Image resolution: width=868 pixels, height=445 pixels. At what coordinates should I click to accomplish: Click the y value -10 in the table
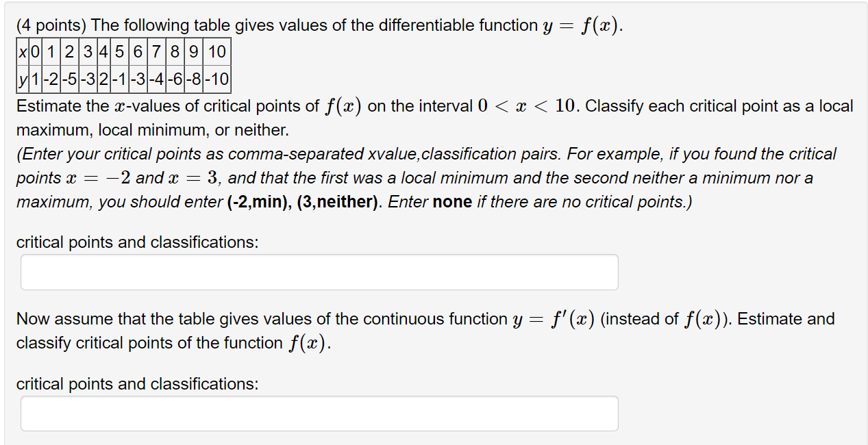218,77
